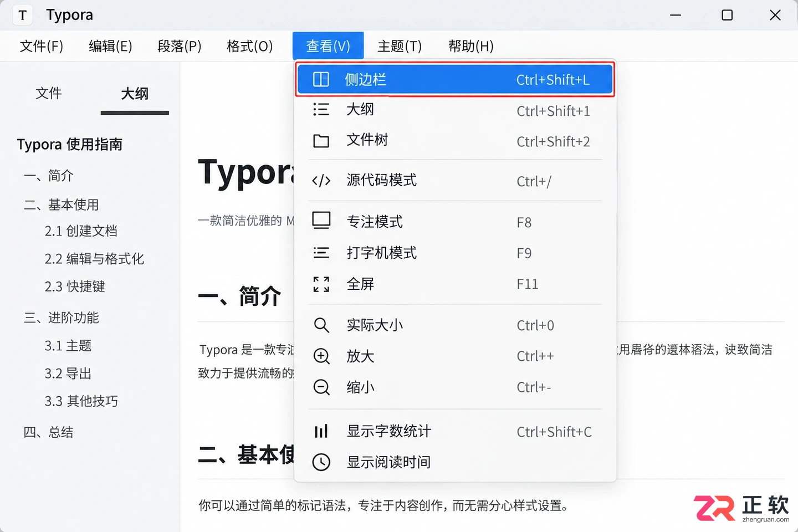
Task: Jump to Typora 使用指南 outline heading
Action: [70, 145]
